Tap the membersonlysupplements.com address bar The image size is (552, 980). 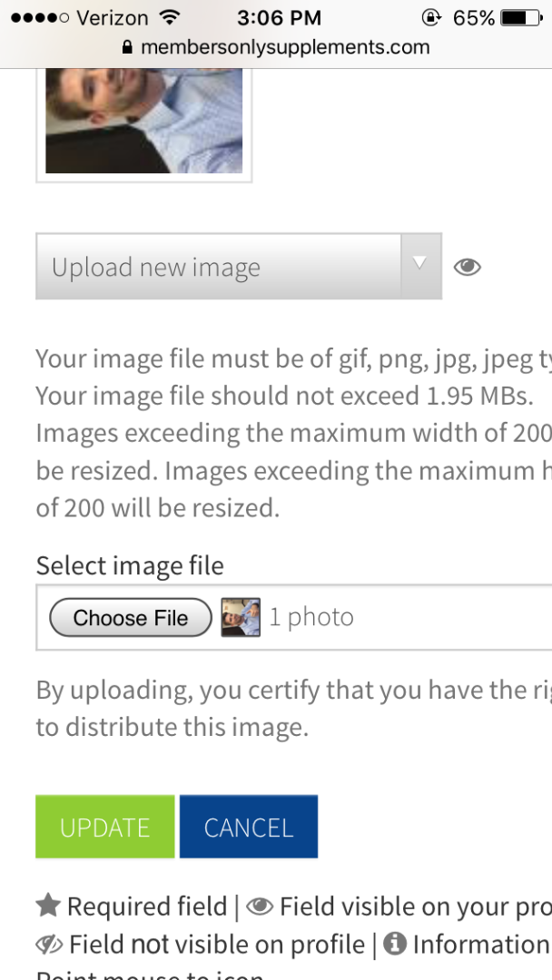click(x=276, y=47)
